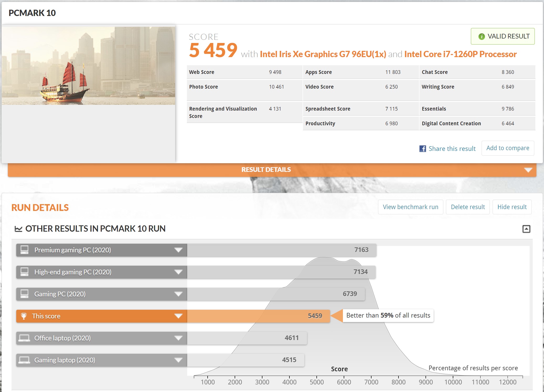The width and height of the screenshot is (544, 392).
Task: Click the Office laptop icon
Action: (x=24, y=338)
